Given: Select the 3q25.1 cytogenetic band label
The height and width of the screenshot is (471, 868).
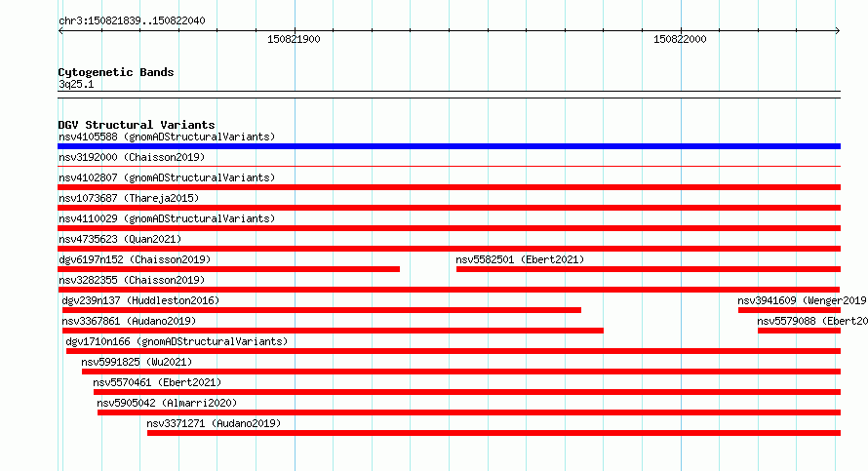Looking at the screenshot, I should pos(76,84).
